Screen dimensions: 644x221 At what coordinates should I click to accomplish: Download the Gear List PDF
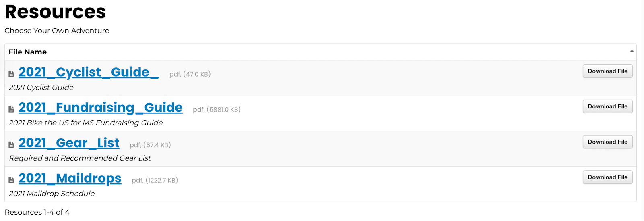pos(607,142)
